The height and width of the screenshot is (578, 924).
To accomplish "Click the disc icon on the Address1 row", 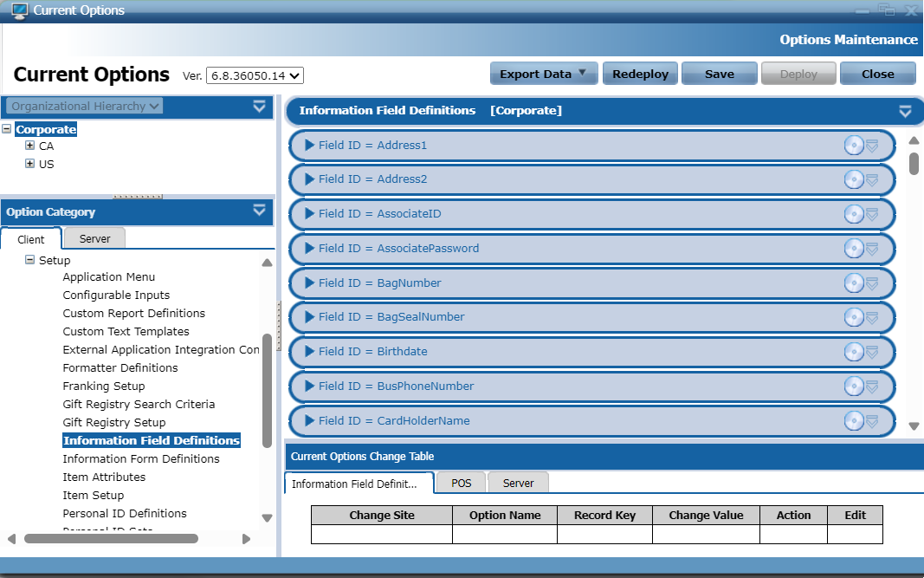I will 853,146.
